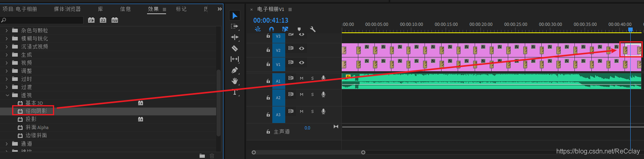
Task: Switch to 媒体浏览器 tab
Action: tap(67, 9)
